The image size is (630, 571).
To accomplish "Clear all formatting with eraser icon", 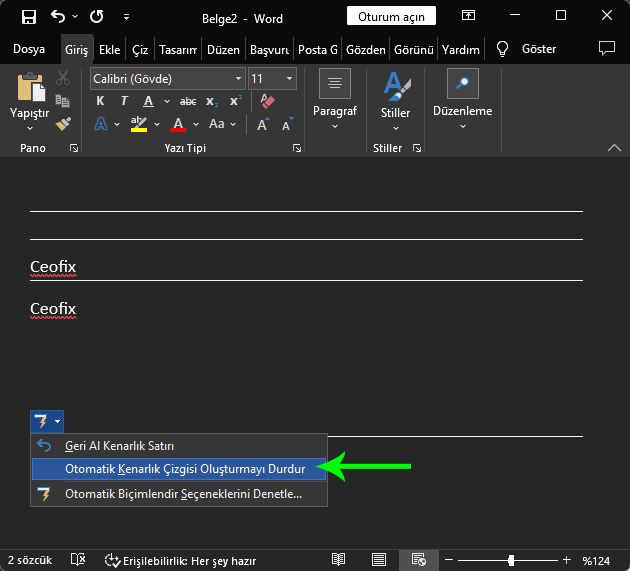I will pos(267,100).
